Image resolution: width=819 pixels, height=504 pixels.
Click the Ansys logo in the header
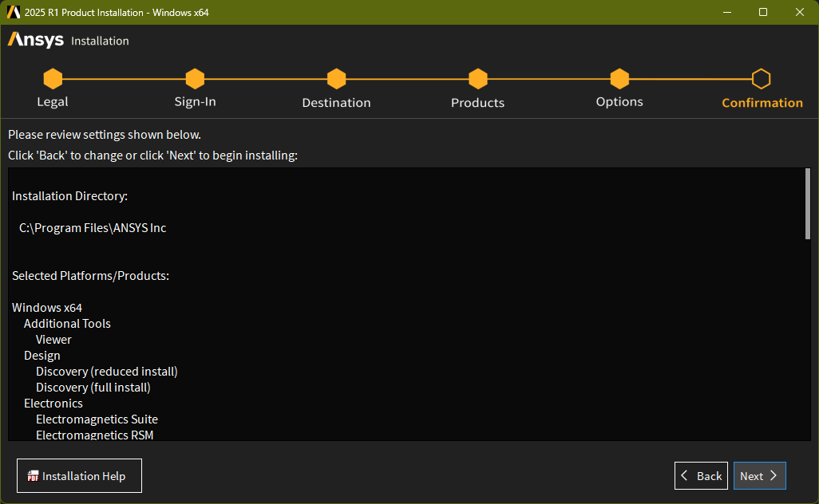[x=36, y=40]
